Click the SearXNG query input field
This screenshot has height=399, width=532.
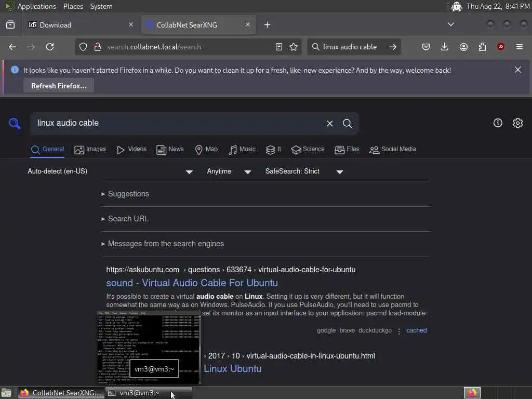(x=177, y=123)
